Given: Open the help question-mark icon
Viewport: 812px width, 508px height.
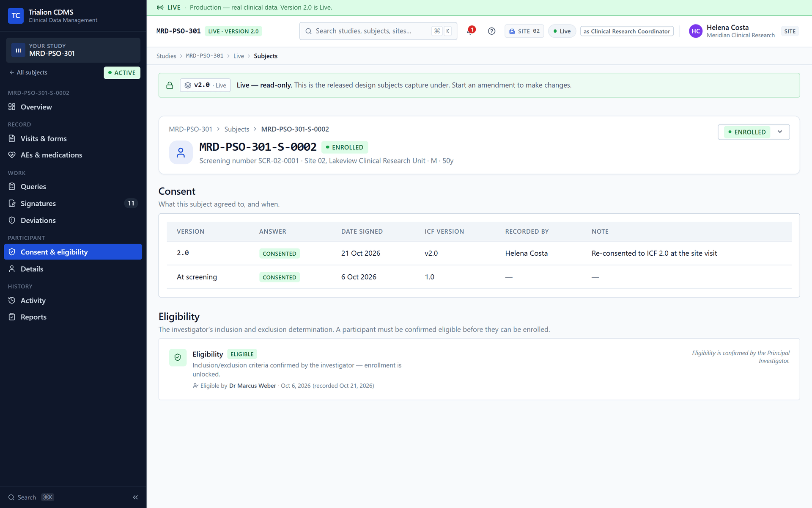Looking at the screenshot, I should coord(491,31).
